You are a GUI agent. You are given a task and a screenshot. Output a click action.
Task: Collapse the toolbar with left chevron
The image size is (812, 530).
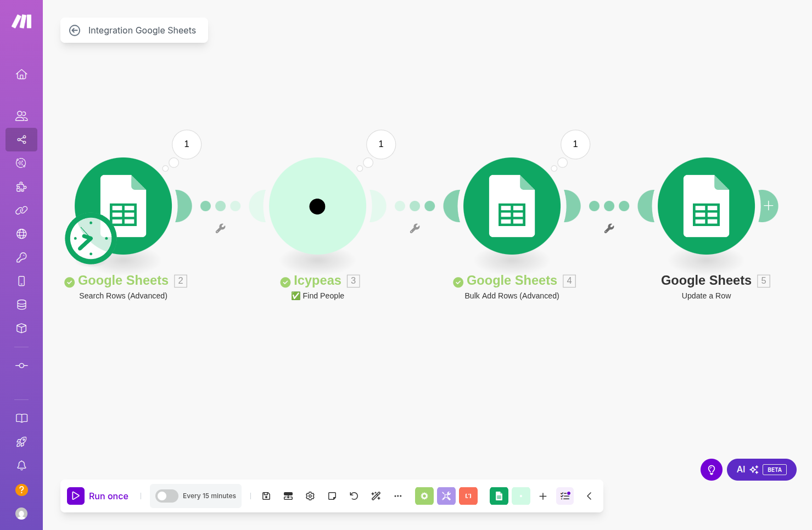pyautogui.click(x=589, y=496)
